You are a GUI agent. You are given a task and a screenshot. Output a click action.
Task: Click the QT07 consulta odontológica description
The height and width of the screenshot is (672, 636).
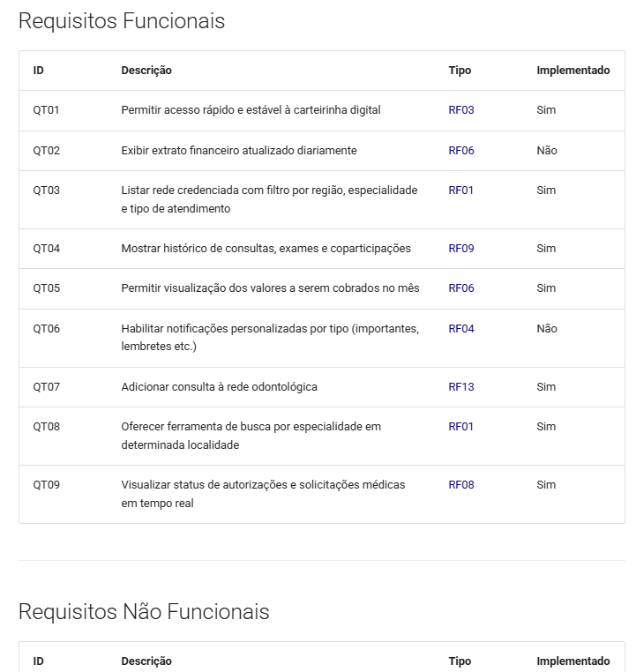pos(219,387)
